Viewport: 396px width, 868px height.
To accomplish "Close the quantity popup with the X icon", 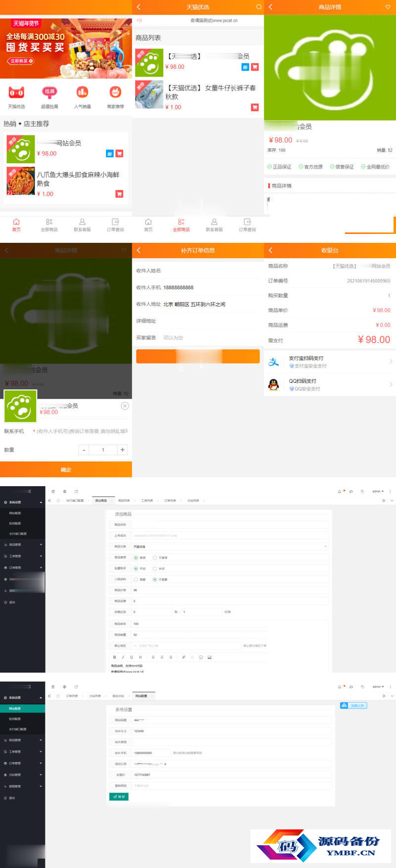I will pyautogui.click(x=125, y=406).
